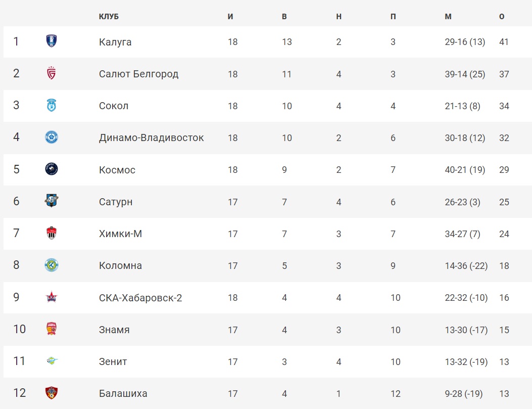Sort by the М goals column header
Screen dimensions: 532x409
[x=448, y=17]
